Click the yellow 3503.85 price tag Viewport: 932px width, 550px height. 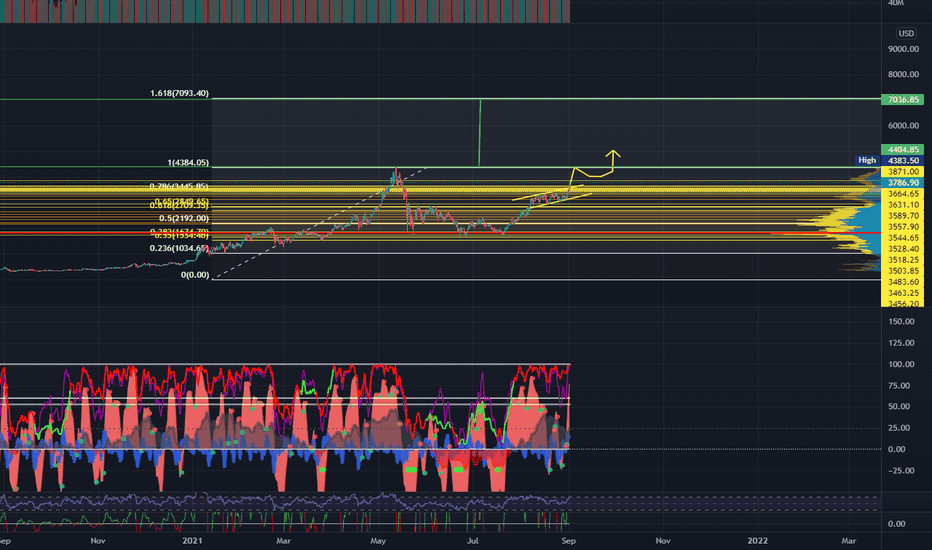click(x=902, y=271)
